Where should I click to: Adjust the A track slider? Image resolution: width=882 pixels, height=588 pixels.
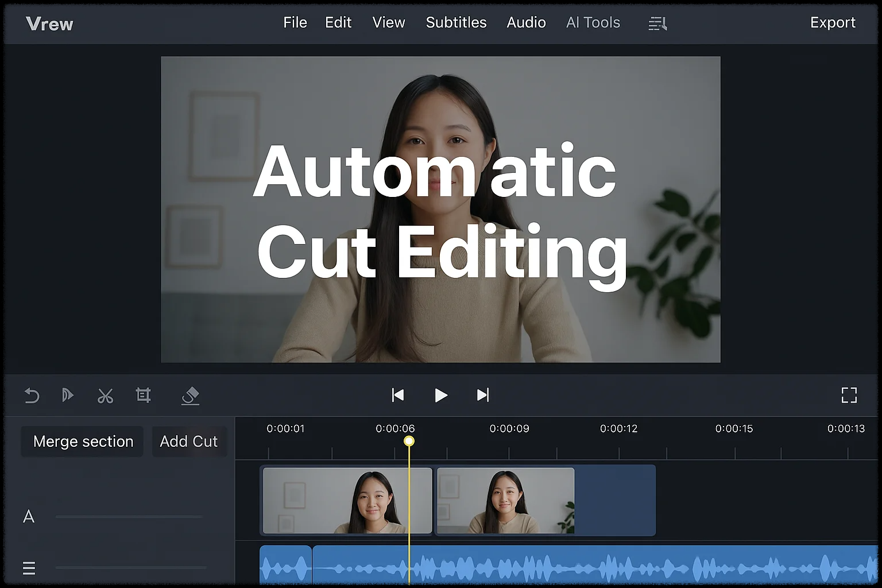(129, 517)
